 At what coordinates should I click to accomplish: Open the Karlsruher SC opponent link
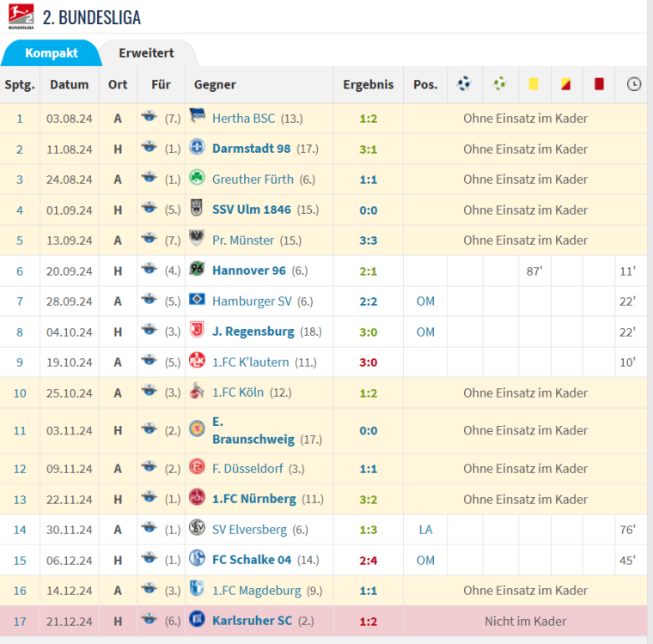coord(252,621)
